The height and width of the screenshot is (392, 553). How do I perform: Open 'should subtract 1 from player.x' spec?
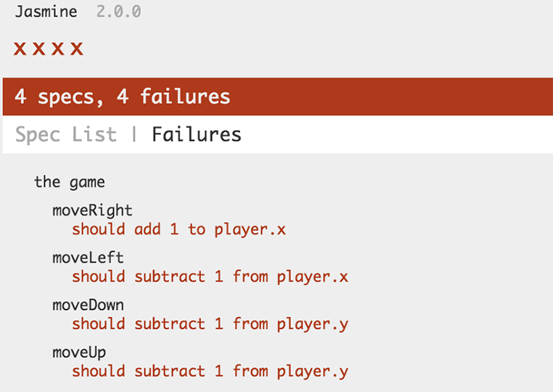point(210,277)
